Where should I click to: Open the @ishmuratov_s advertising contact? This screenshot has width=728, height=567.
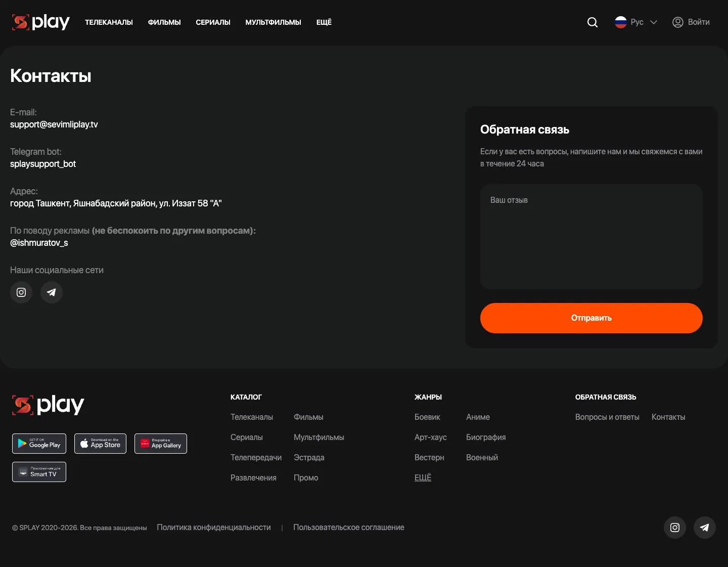pyautogui.click(x=39, y=243)
